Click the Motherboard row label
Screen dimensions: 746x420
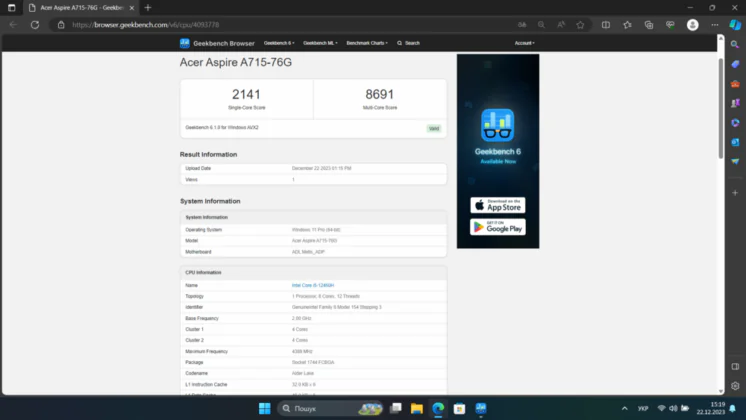(198, 252)
